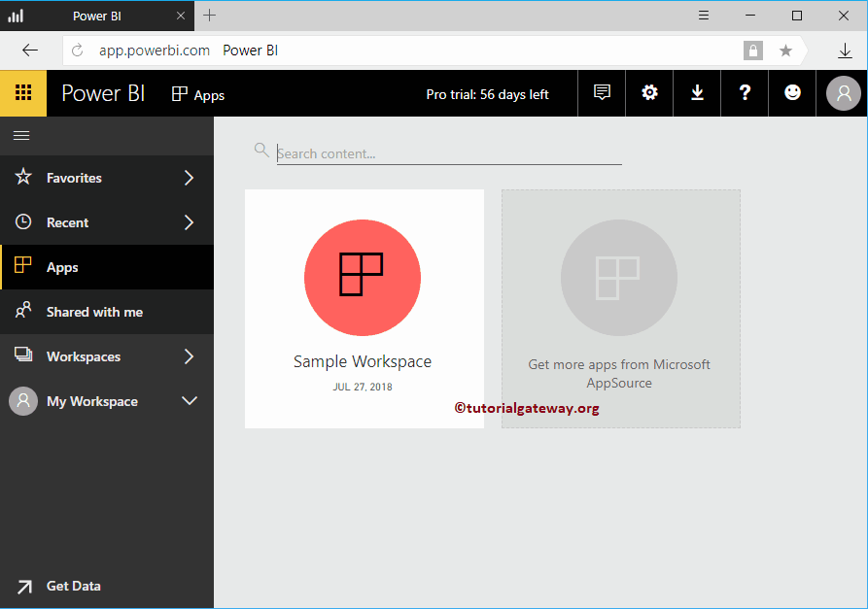
Task: Click the grey AppSource app icon
Action: coord(619,278)
